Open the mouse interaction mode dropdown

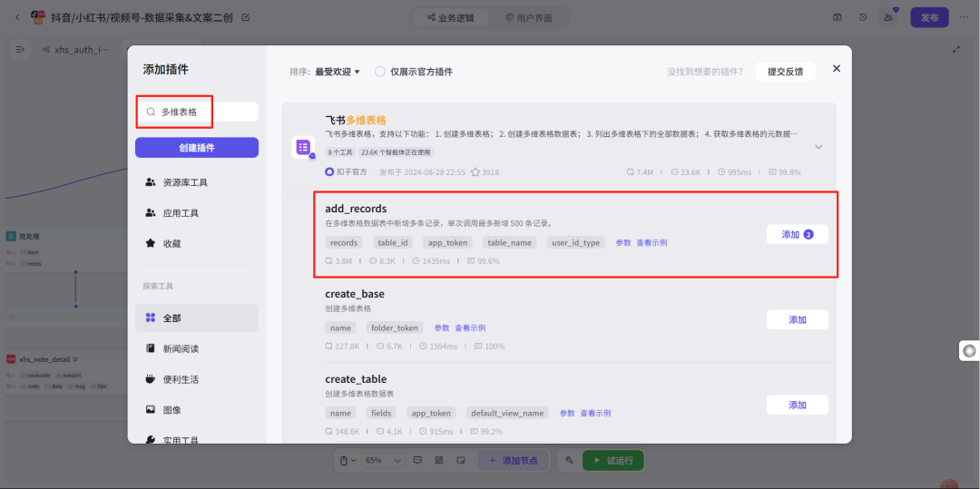point(347,460)
